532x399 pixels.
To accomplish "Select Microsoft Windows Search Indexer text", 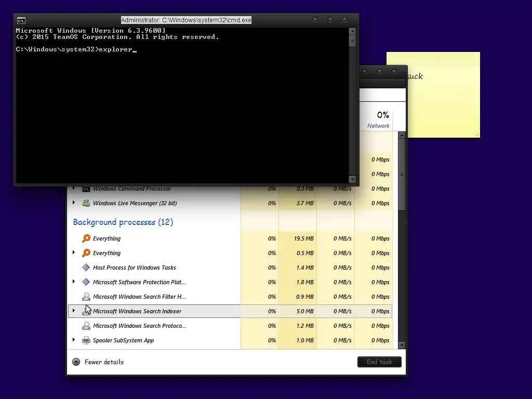I will tap(137, 312).
